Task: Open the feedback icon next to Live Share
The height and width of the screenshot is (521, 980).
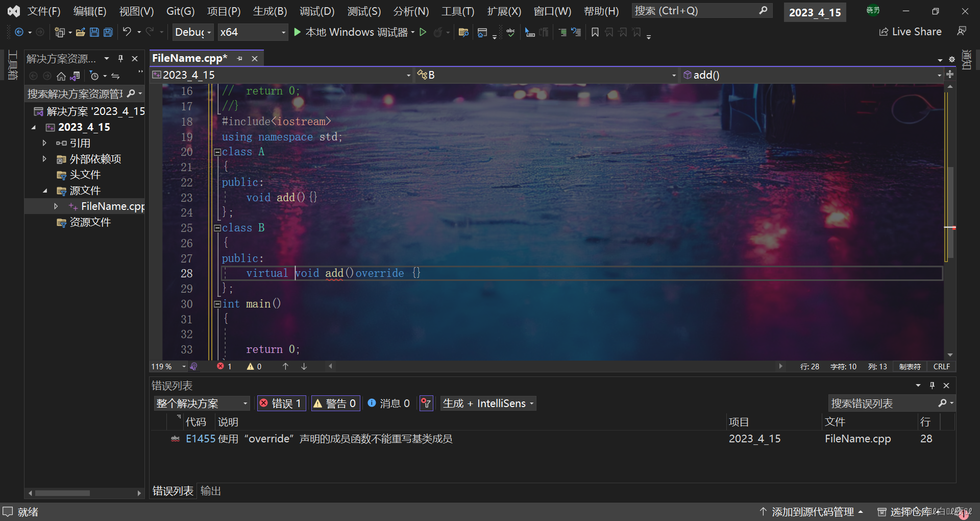Action: [962, 32]
